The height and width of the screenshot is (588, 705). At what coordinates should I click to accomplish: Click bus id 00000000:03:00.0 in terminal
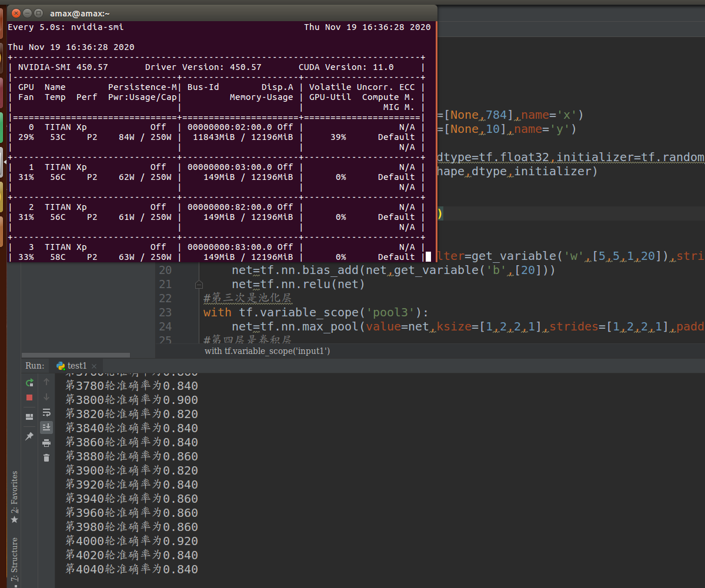click(x=230, y=167)
